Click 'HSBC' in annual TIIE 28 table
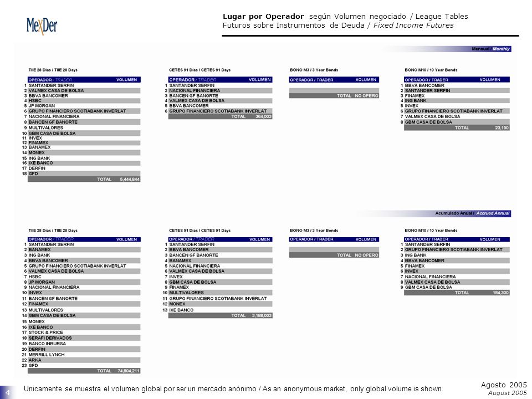The height and width of the screenshot is (399, 532). point(35,277)
